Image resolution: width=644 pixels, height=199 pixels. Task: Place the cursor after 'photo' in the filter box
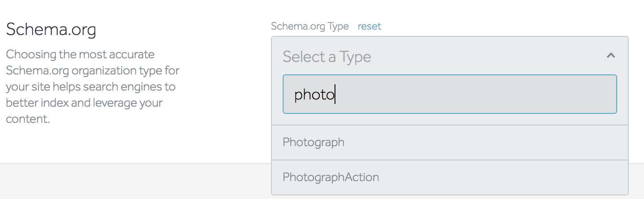[x=336, y=95]
